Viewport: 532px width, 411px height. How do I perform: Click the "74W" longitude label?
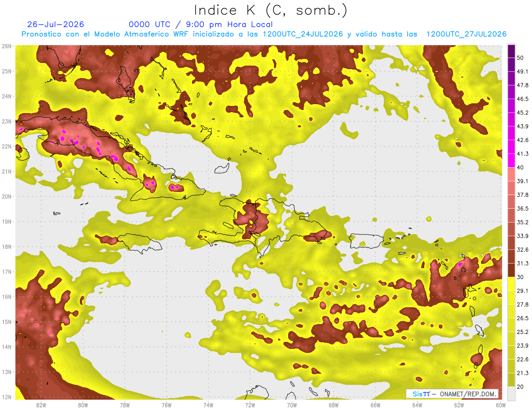(x=208, y=405)
